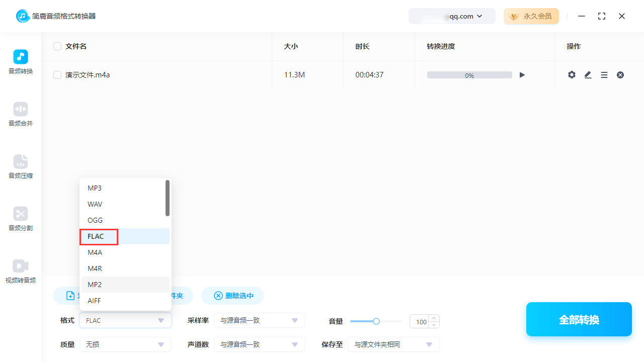Click the edit pencil icon for 演示文件.m4a
644x362 pixels.
pyautogui.click(x=588, y=74)
